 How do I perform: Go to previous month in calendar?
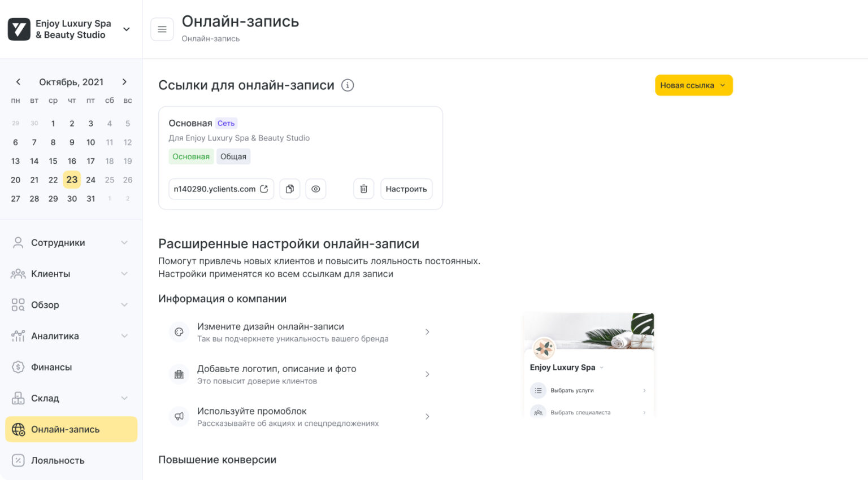18,82
